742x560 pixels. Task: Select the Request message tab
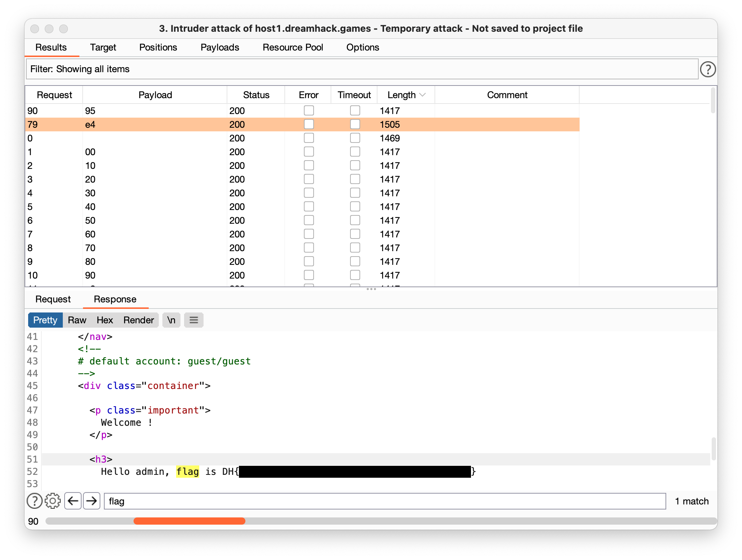(x=53, y=299)
